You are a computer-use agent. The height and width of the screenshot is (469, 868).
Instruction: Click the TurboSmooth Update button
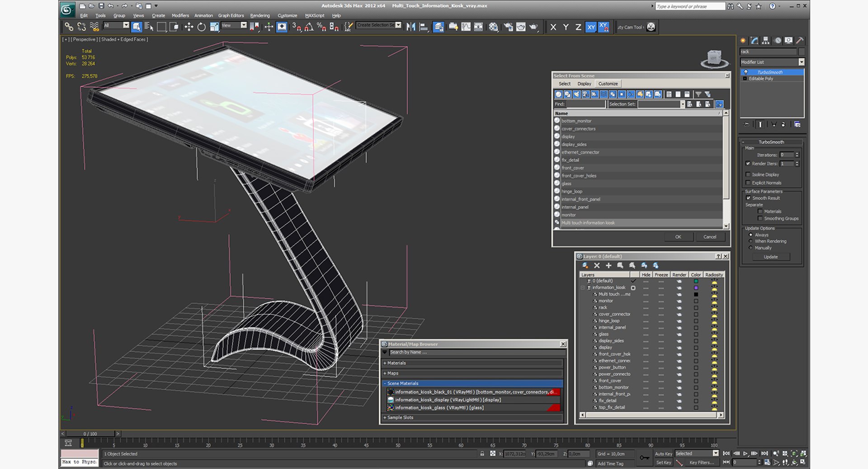[771, 257]
